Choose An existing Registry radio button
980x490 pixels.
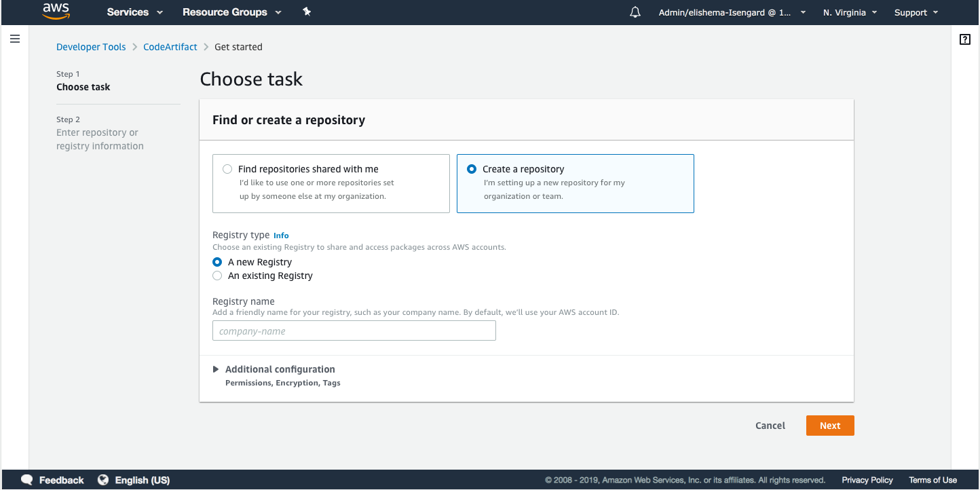pos(217,276)
